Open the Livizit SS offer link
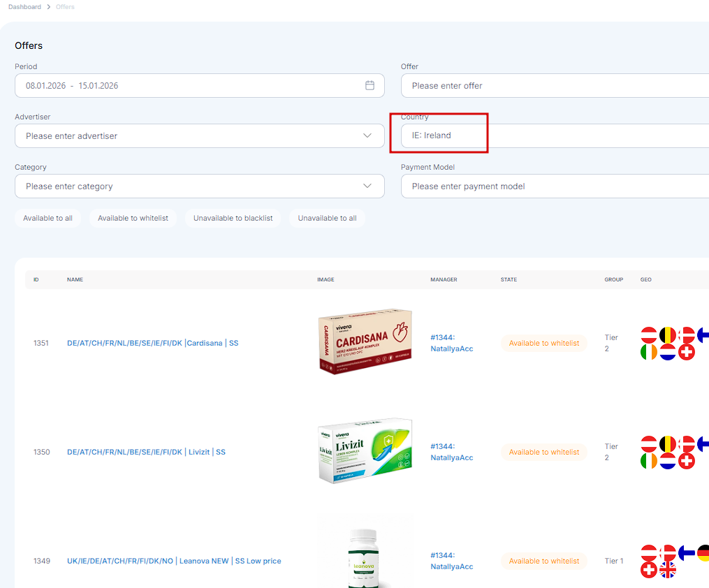Viewport: 709px width, 588px height. [x=146, y=452]
